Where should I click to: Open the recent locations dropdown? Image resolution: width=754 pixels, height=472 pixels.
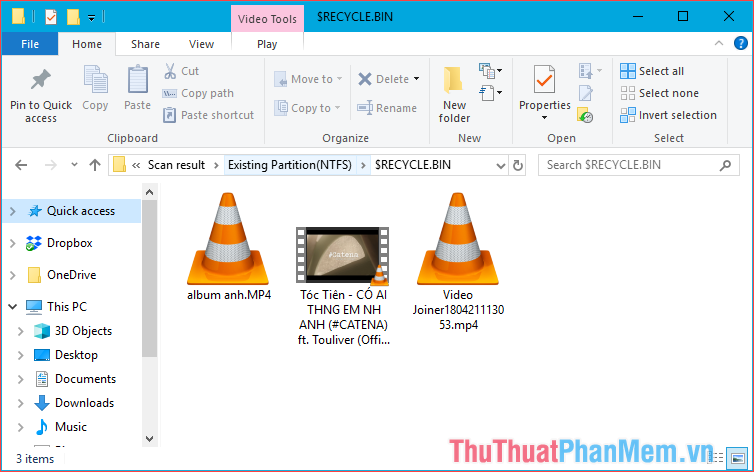click(x=74, y=165)
